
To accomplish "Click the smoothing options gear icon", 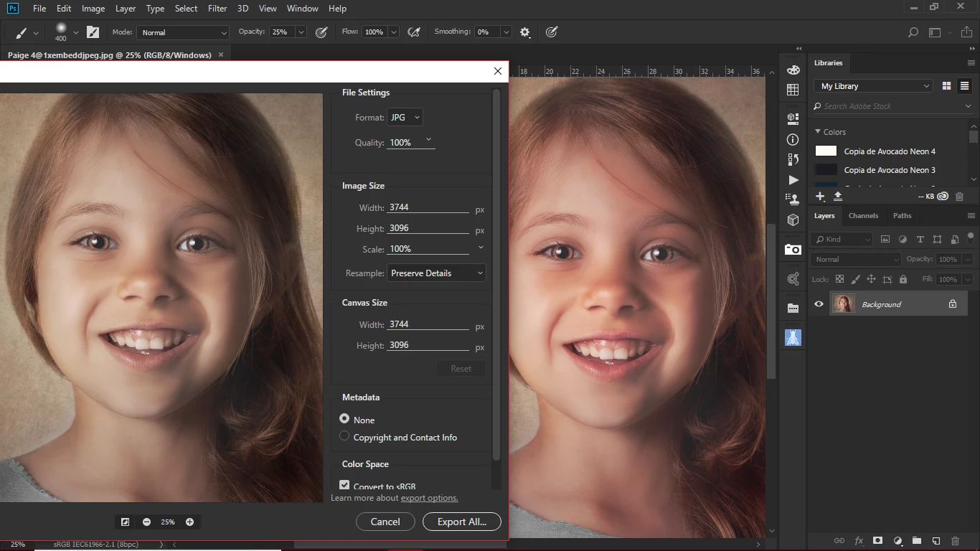I will [525, 32].
